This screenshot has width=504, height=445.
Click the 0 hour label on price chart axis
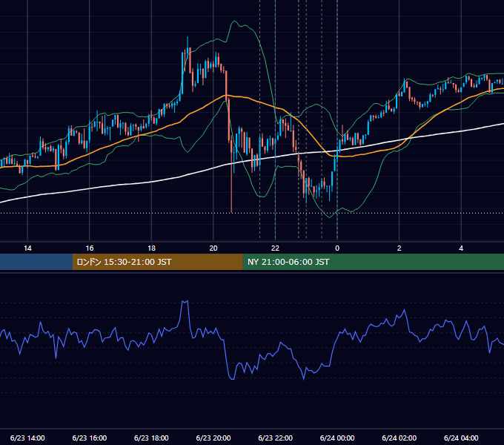point(337,248)
